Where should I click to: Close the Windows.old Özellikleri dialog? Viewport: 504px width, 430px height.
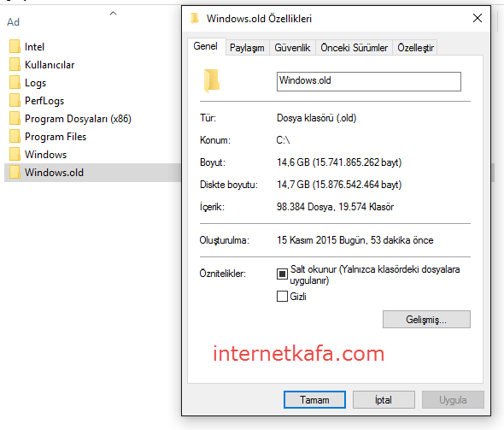[x=478, y=18]
